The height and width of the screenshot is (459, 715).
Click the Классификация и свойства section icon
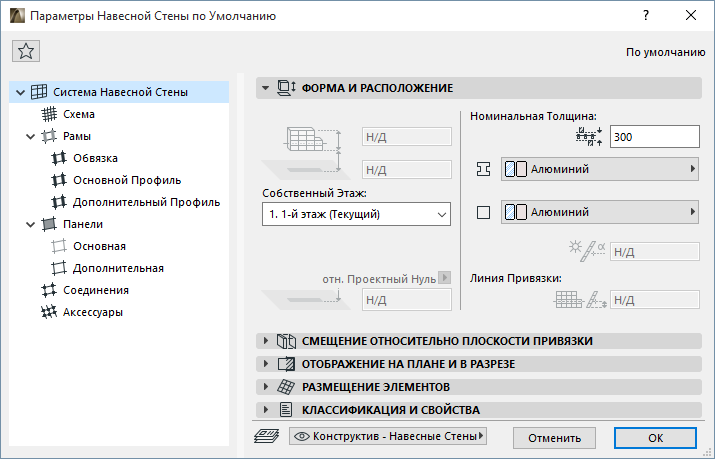coord(286,410)
